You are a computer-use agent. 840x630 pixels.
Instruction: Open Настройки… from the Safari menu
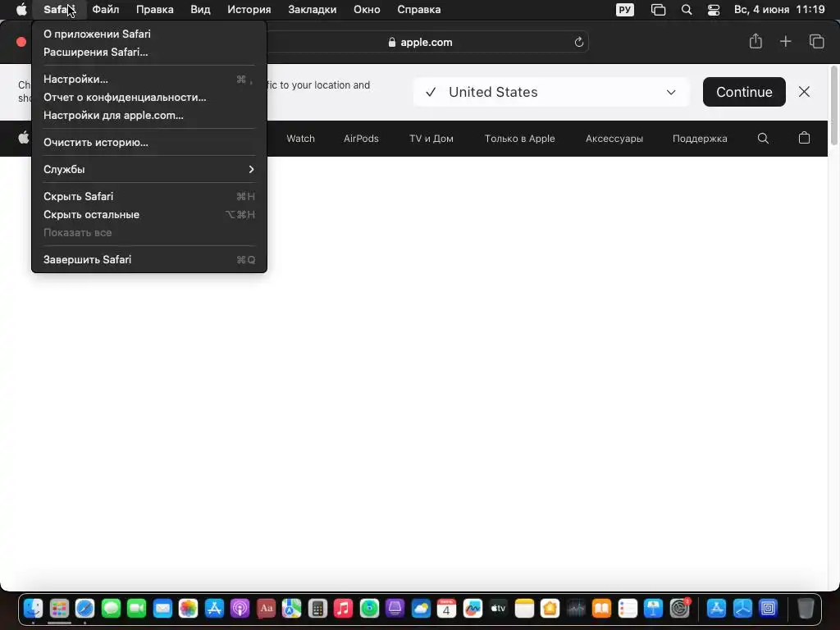(x=149, y=80)
